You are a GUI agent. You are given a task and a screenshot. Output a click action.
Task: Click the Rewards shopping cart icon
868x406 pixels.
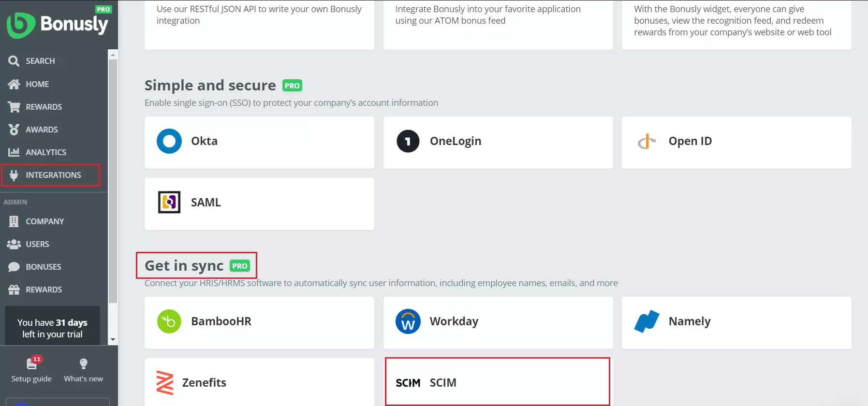(14, 107)
